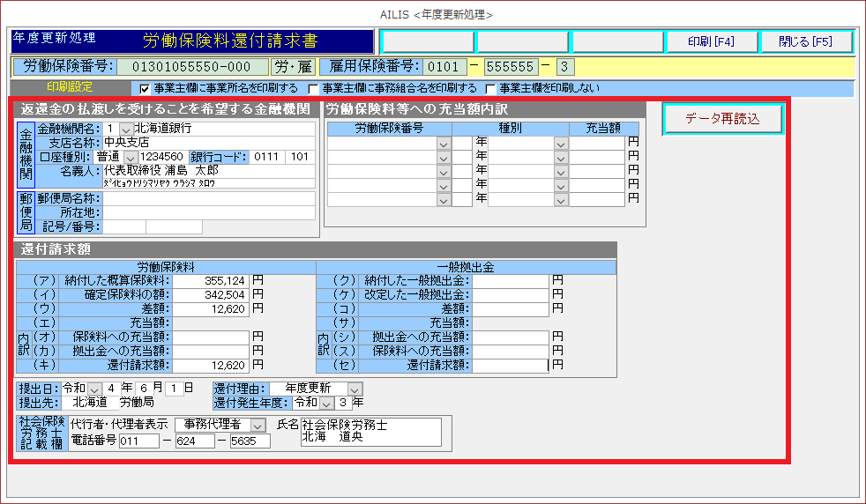Uncheck 事業主欄に事業所名を印刷する checkbox
Image resolution: width=866 pixels, height=504 pixels.
pyautogui.click(x=146, y=89)
